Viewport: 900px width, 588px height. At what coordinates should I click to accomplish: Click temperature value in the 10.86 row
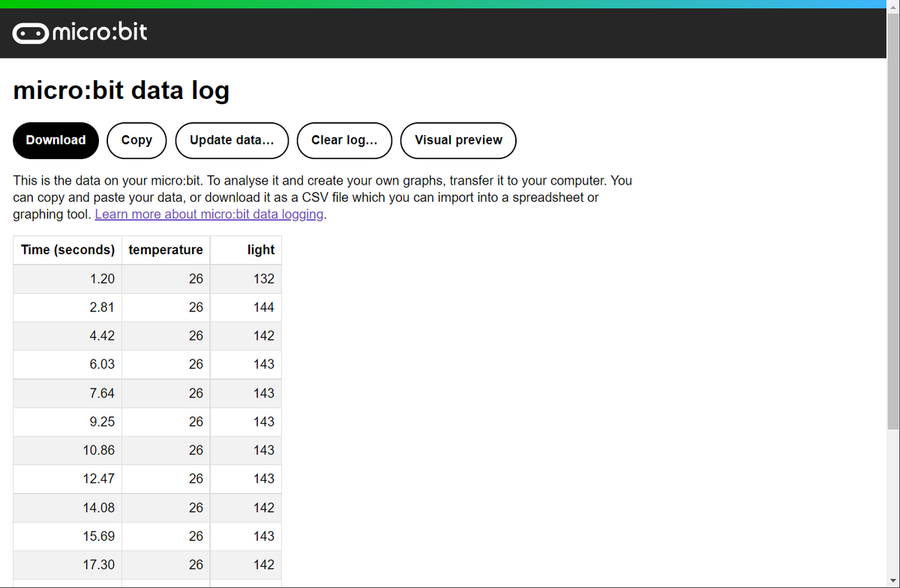coord(196,450)
